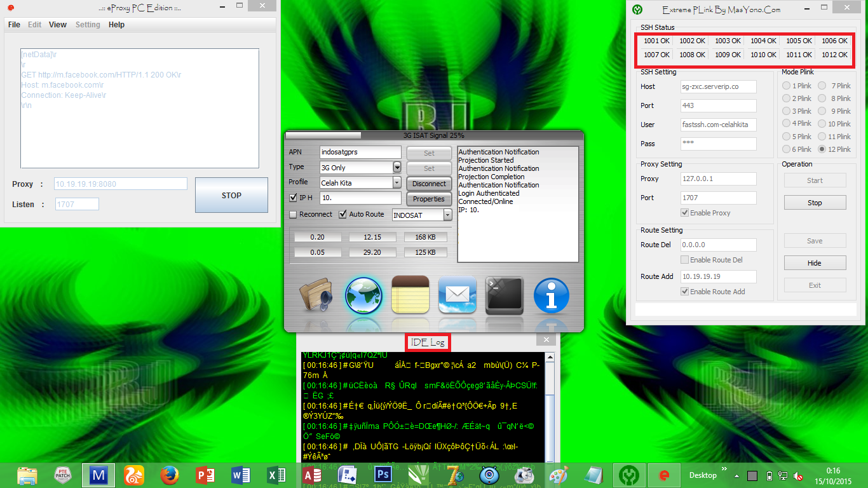
Task: Open the Profile Celah Kita dropdown
Action: click(x=397, y=183)
